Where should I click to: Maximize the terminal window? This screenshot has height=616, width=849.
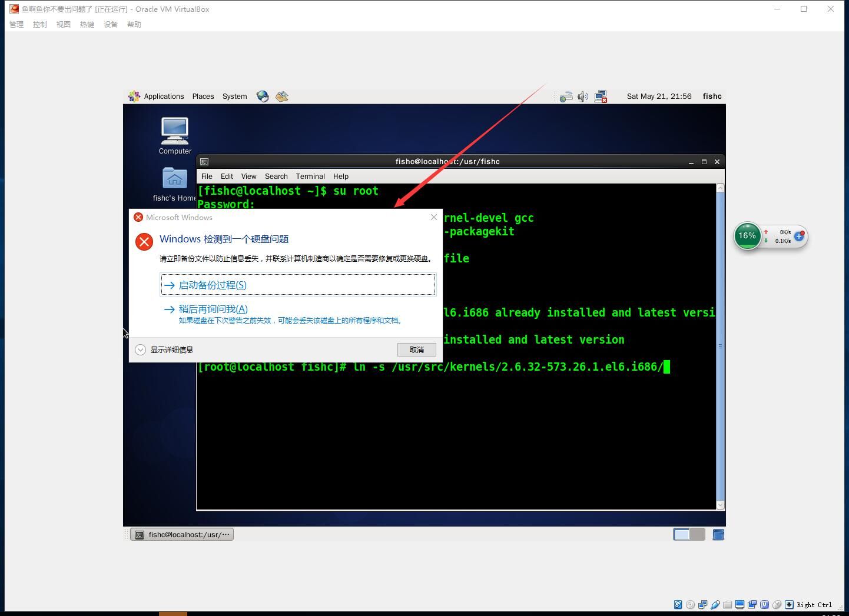704,162
